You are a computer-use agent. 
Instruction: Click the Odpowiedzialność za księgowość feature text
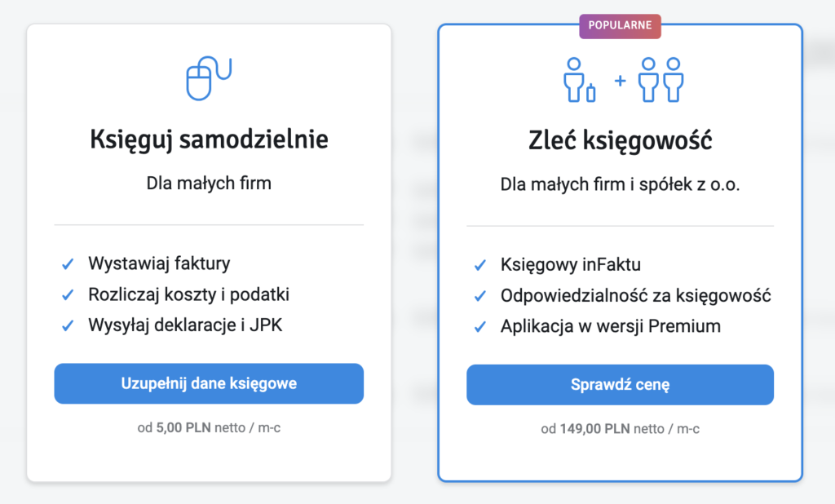636,296
